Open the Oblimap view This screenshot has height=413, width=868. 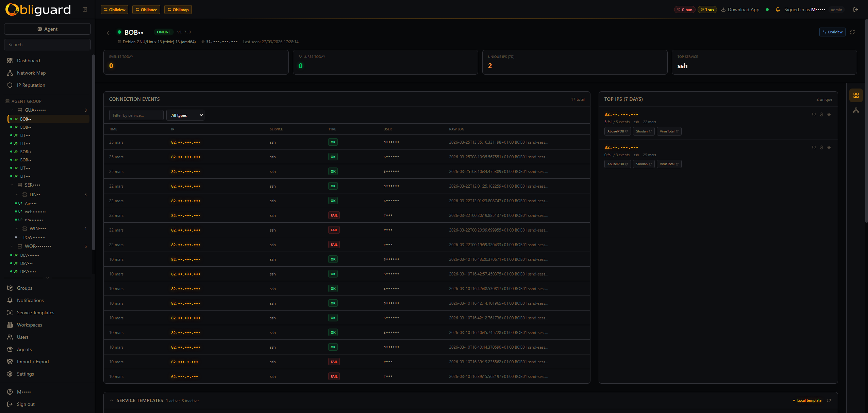pyautogui.click(x=178, y=10)
